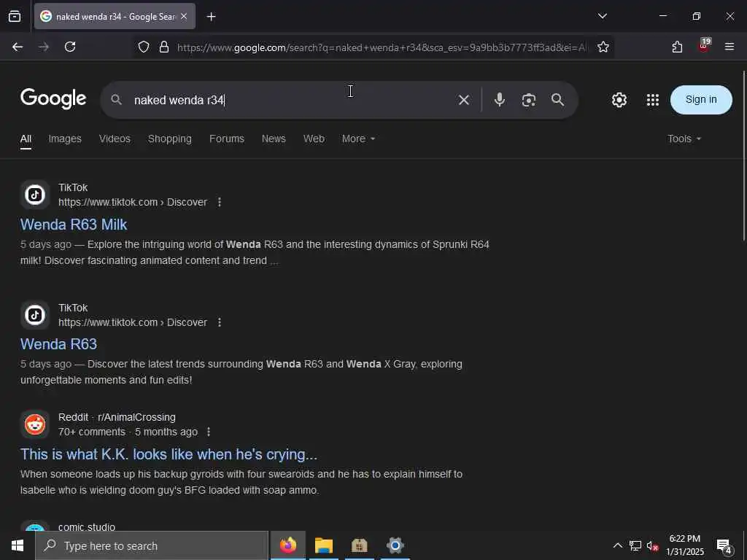
Task: Click 'Reddit · r/AnimalCrossing' source text
Action: (x=117, y=417)
